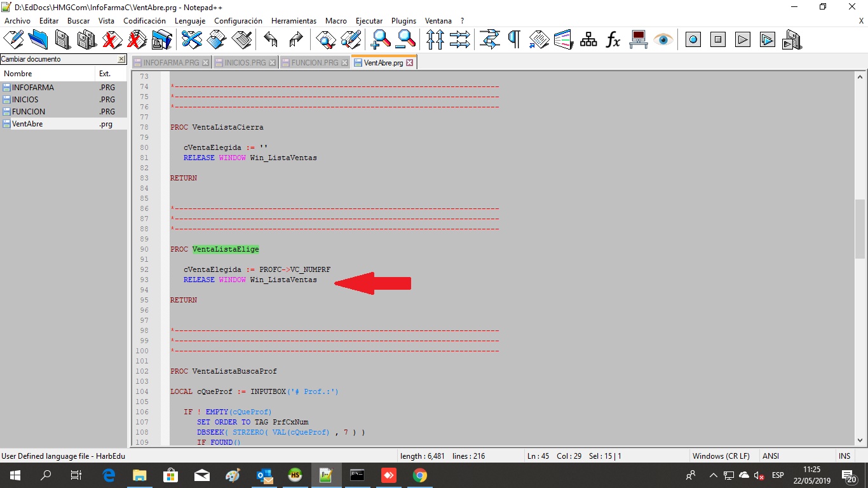Open the Vista menu
This screenshot has height=488, width=868.
[x=107, y=21]
